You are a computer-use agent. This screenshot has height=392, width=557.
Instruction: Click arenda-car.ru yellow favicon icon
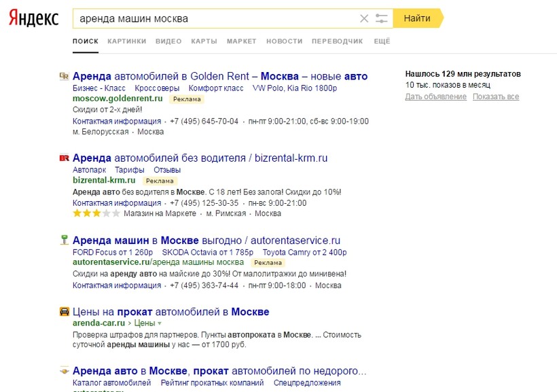(64, 312)
